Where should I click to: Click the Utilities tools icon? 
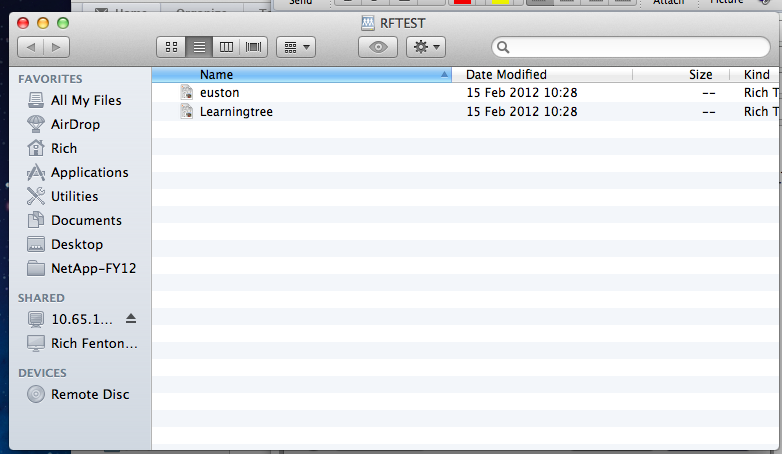coord(36,196)
